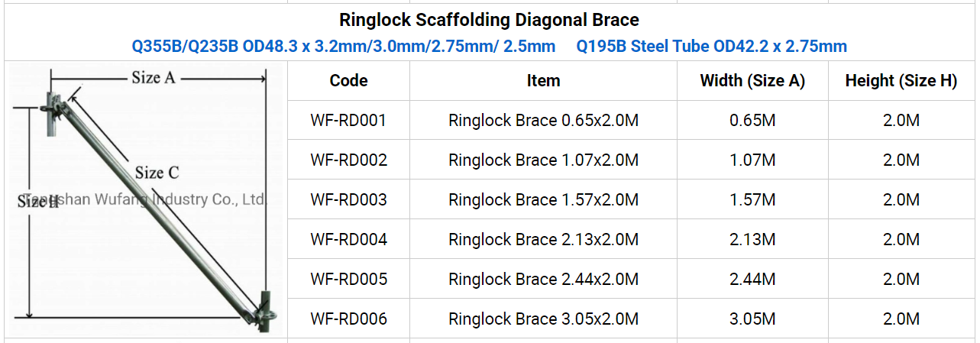Select the Code column header

tap(348, 80)
